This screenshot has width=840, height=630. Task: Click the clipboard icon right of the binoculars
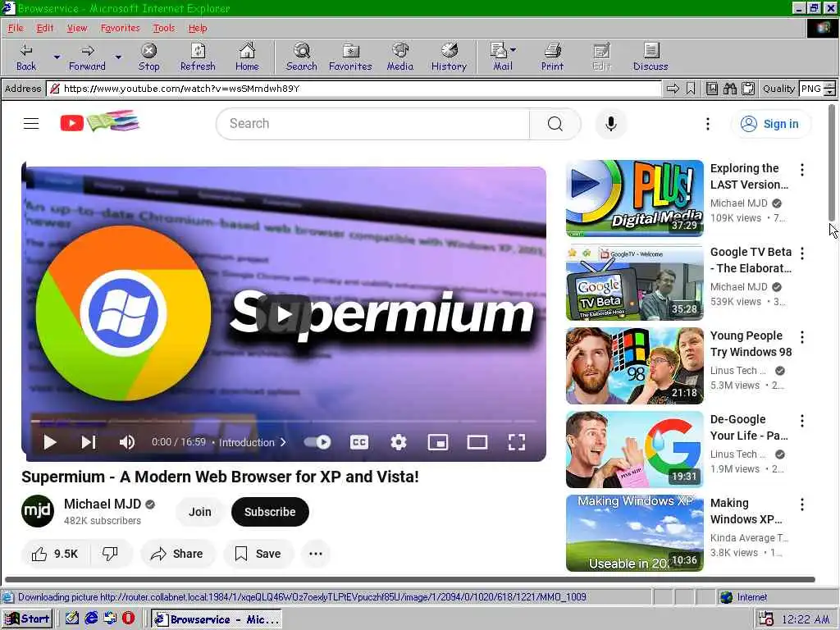[748, 89]
